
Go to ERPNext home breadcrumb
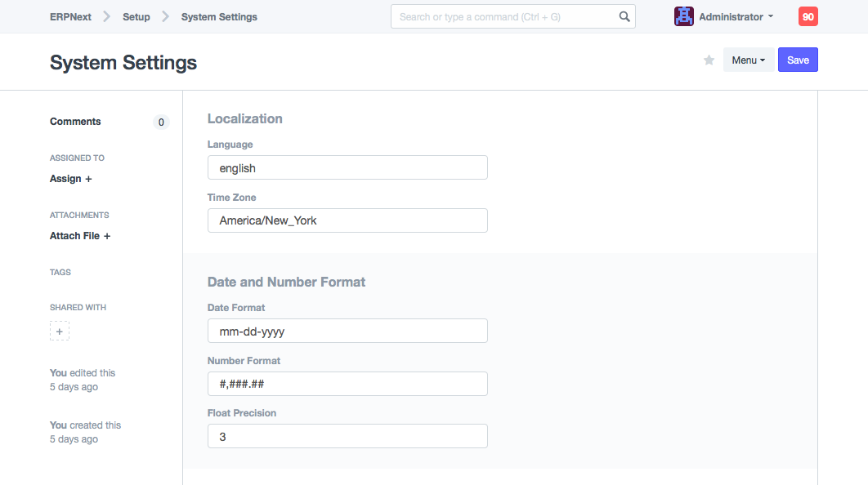pyautogui.click(x=70, y=16)
